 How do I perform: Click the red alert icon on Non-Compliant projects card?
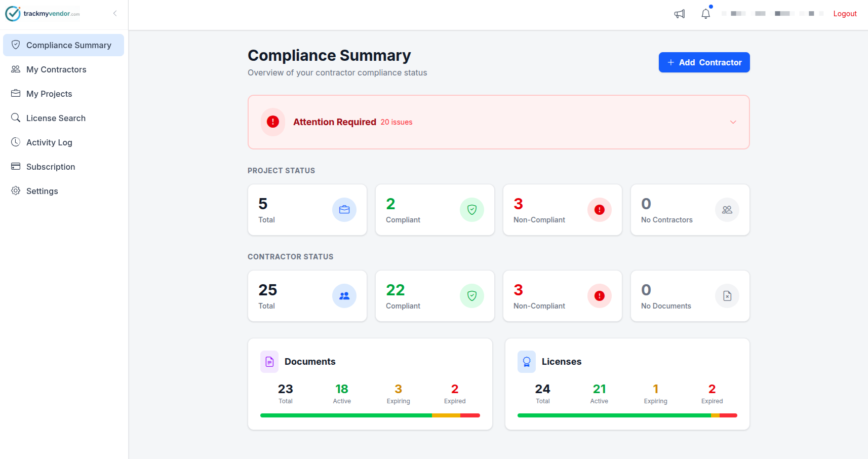pyautogui.click(x=599, y=209)
